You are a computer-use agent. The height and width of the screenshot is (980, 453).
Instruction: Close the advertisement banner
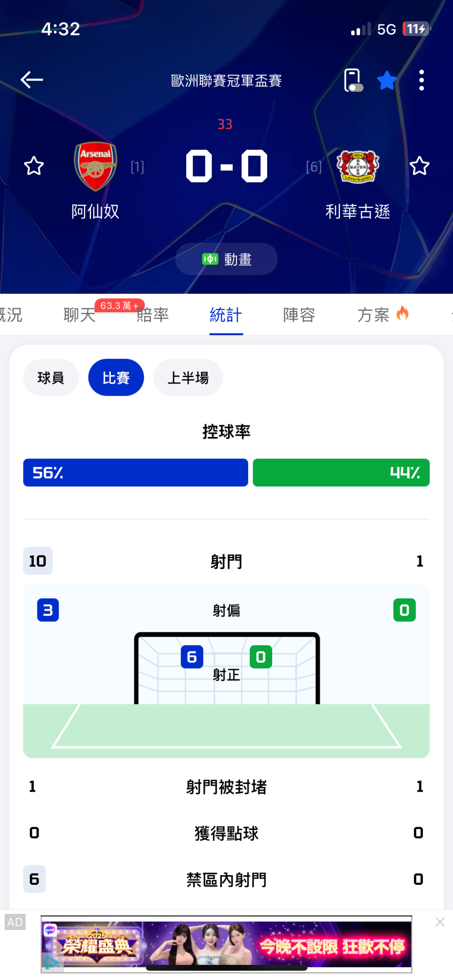coord(440,922)
